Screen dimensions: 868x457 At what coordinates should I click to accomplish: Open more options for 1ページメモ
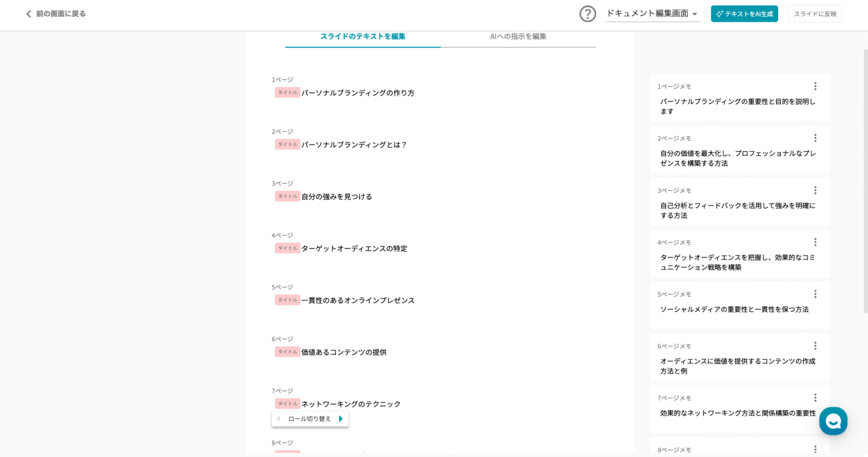[815, 86]
